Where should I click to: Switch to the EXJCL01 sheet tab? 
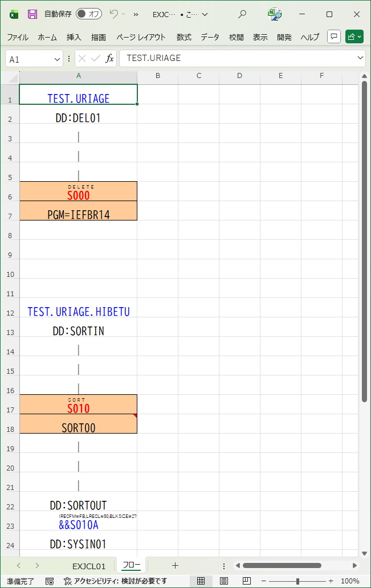click(89, 566)
